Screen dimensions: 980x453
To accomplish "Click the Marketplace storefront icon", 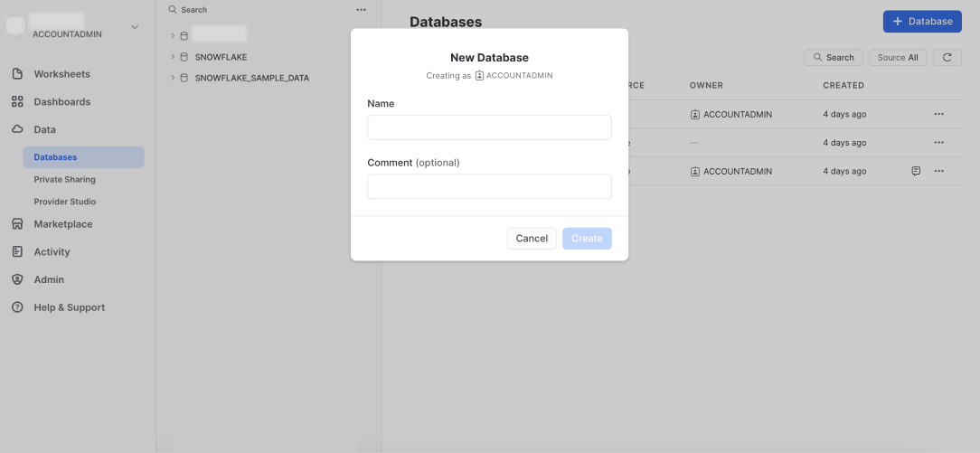I will click(x=17, y=224).
